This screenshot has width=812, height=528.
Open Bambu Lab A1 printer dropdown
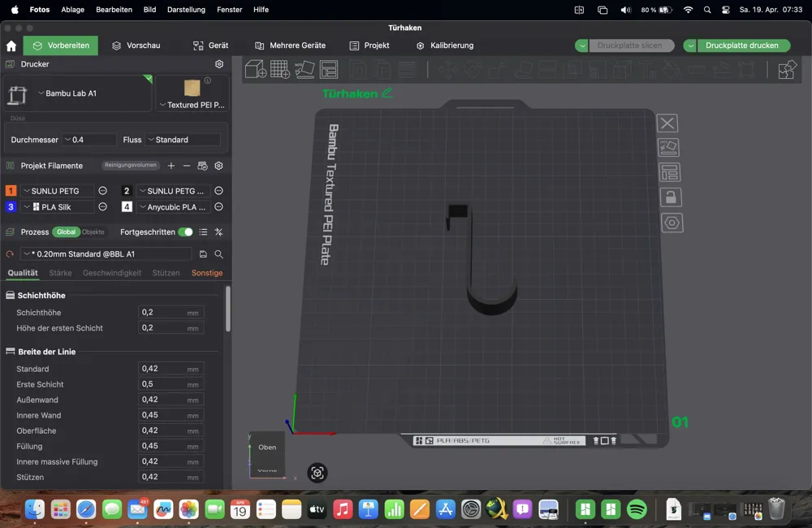78,93
